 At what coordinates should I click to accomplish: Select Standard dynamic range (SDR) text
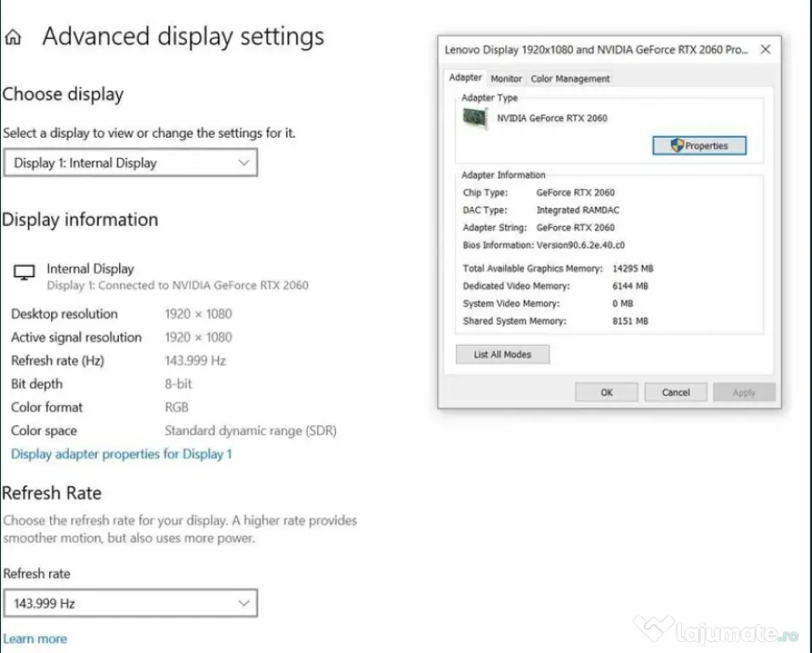251,430
